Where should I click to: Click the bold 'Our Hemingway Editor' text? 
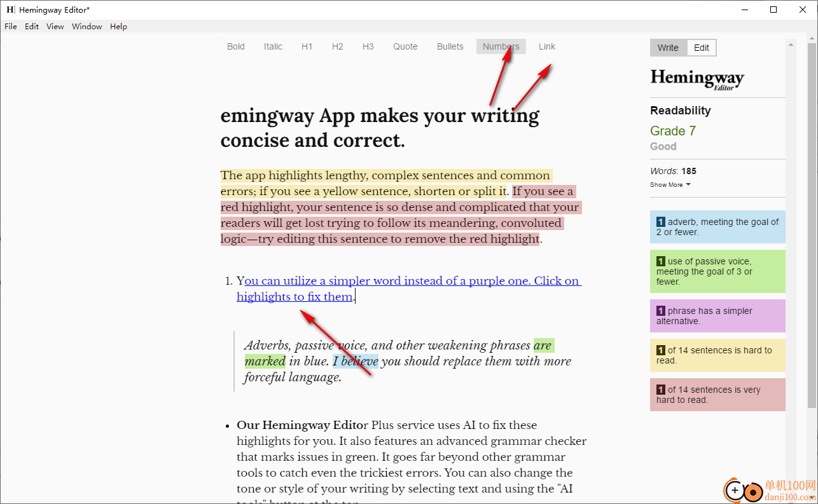click(302, 425)
